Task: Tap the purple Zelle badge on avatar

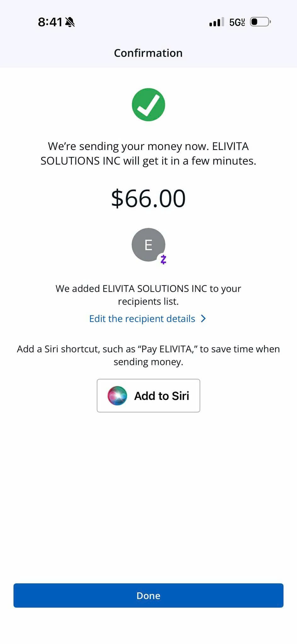Action: [x=163, y=259]
